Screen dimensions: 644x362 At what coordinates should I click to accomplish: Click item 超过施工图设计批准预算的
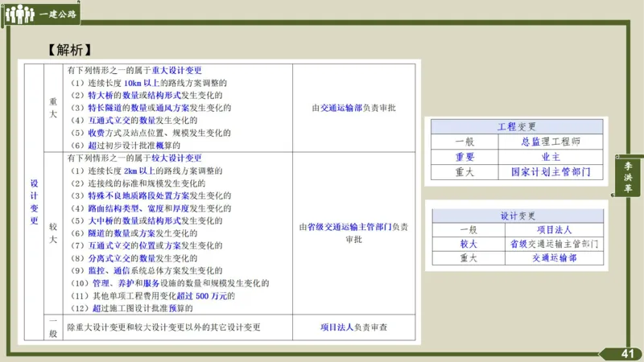pyautogui.click(x=132, y=308)
